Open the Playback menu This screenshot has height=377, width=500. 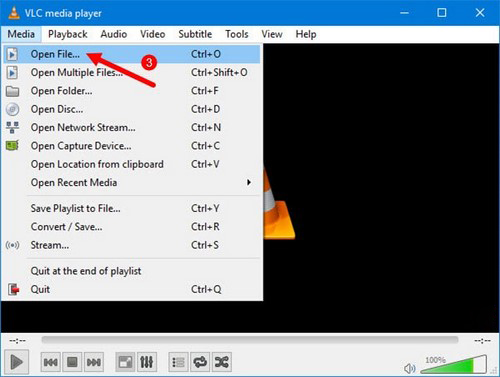(68, 34)
